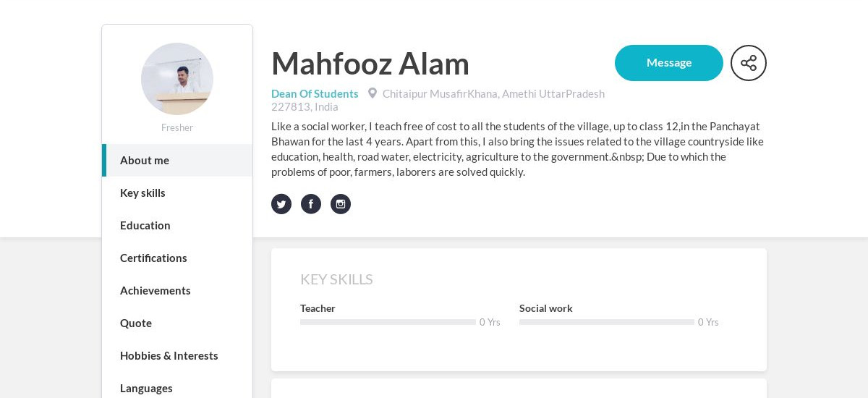Send a message with Message button

[x=669, y=63]
